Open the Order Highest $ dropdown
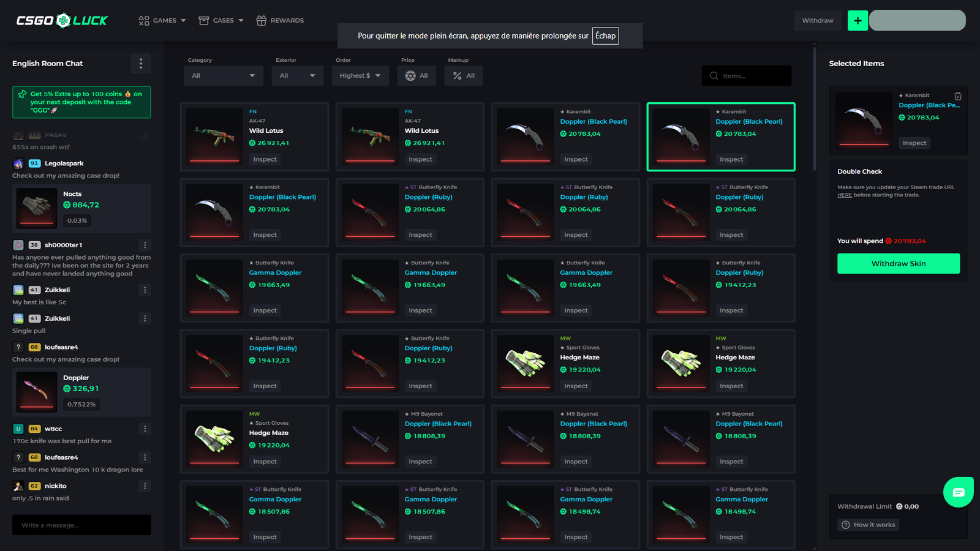The height and width of the screenshot is (551, 980). 360,75
